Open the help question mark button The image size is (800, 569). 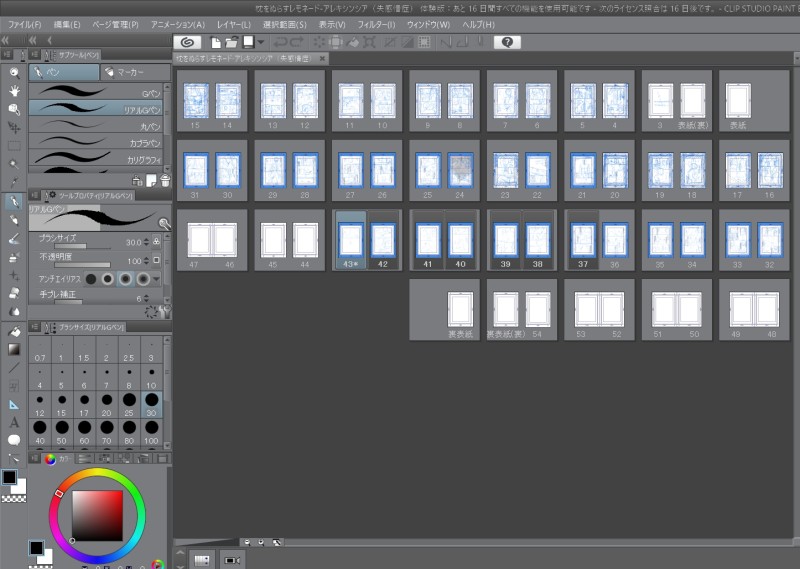click(507, 42)
